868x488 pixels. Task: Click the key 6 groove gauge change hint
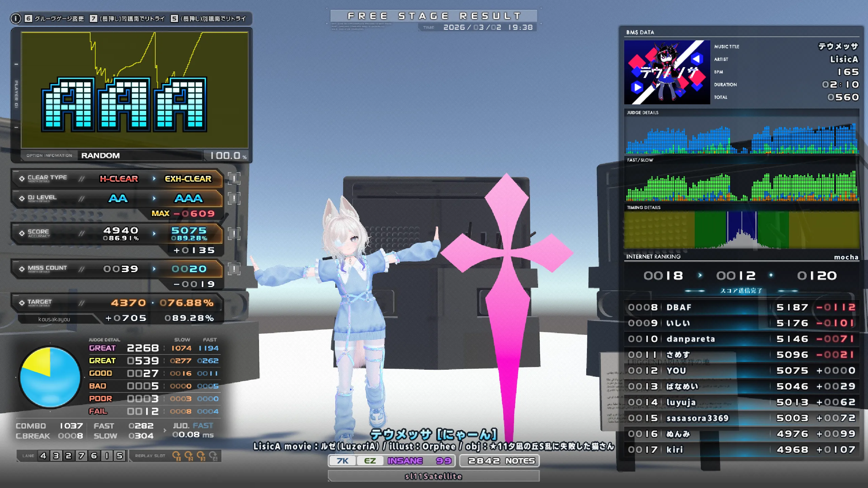point(54,19)
